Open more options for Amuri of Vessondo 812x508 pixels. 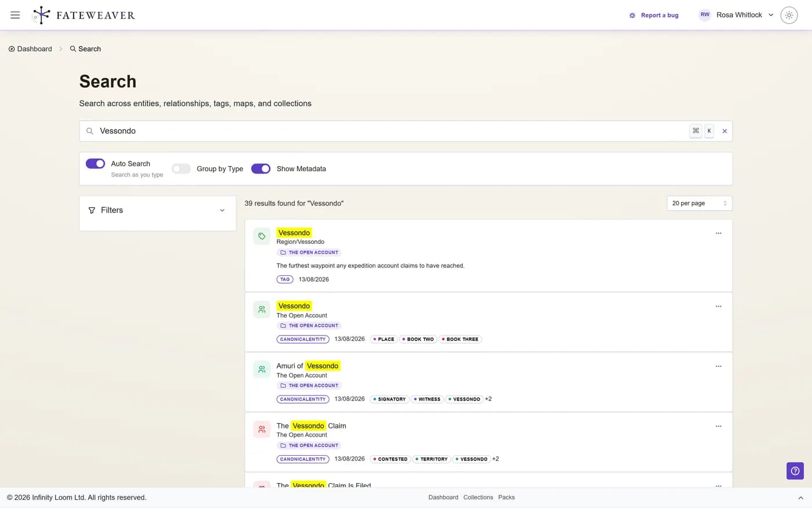pyautogui.click(x=718, y=366)
